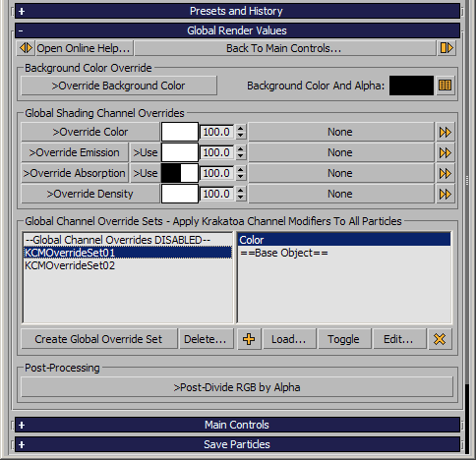Click the double-arrow icon in Override Emission row

(446, 152)
